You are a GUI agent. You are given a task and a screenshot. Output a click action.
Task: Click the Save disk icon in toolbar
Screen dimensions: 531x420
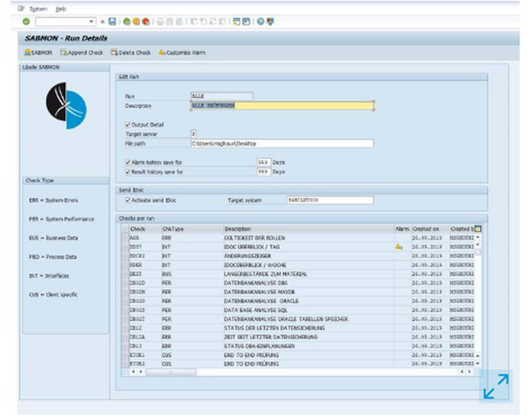click(112, 22)
